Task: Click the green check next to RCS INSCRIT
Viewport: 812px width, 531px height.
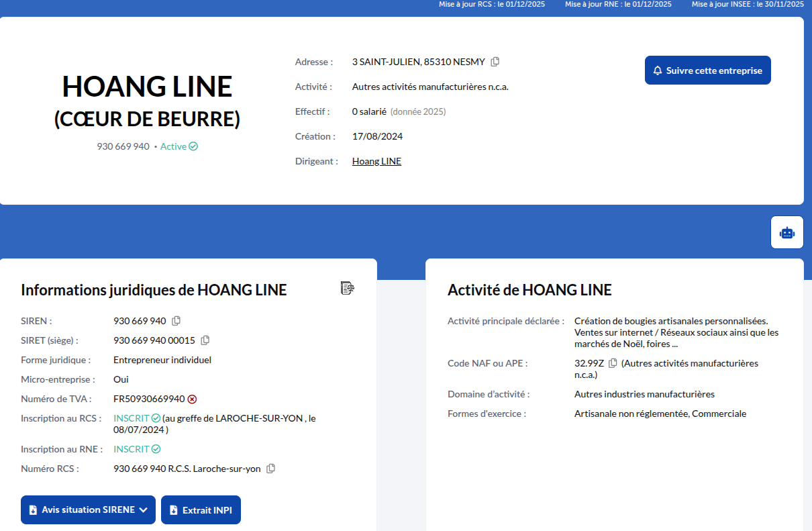Action: tap(156, 418)
